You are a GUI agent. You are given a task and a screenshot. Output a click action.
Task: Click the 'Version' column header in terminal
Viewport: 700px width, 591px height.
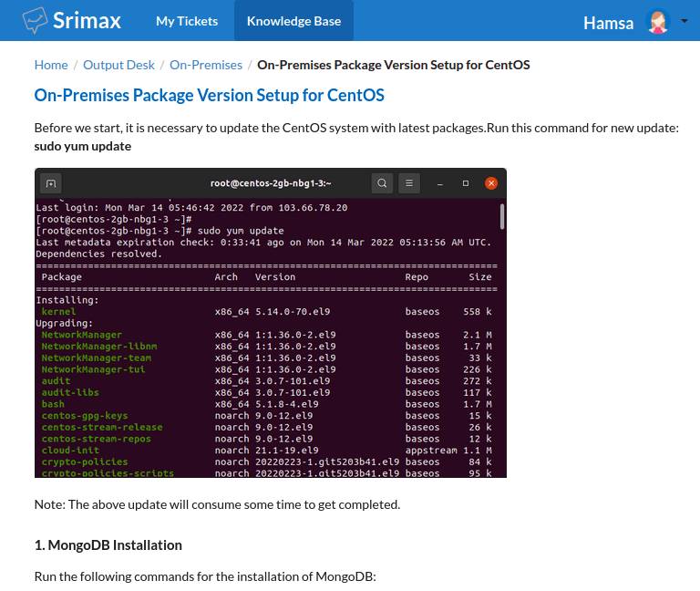pyautogui.click(x=275, y=277)
